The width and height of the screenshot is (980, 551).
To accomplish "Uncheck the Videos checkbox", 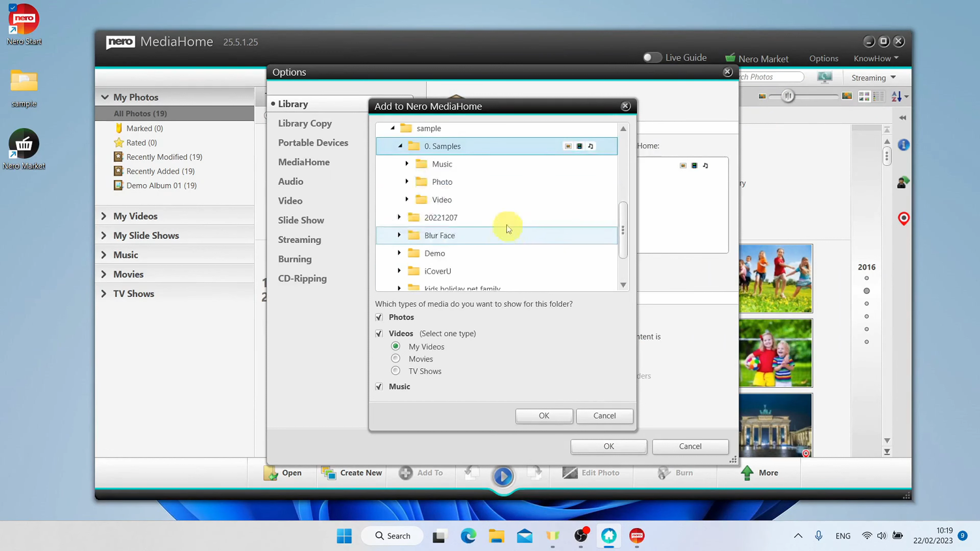I will 380,334.
